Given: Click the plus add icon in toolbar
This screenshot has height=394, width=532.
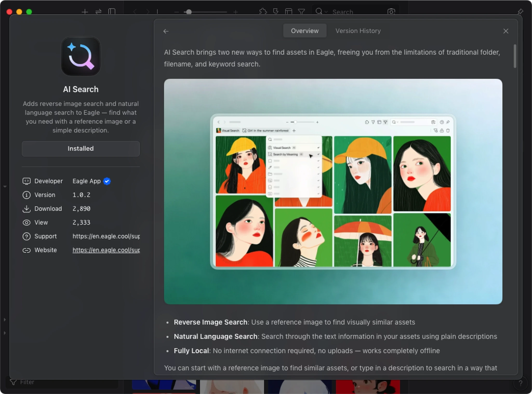Looking at the screenshot, I should pyautogui.click(x=85, y=12).
